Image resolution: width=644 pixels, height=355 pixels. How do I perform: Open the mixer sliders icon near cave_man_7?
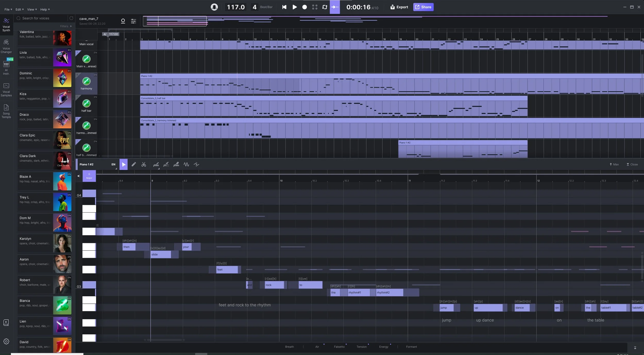click(x=133, y=21)
